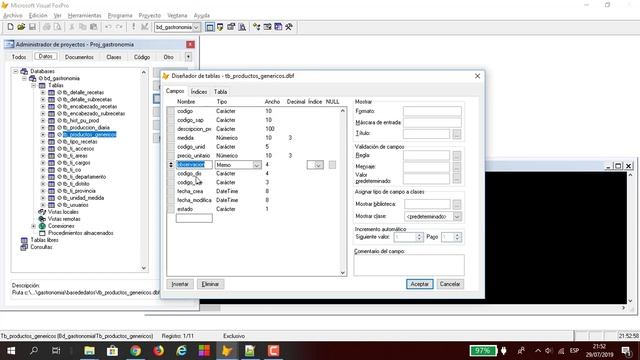Increase the Paso stepper value
The image size is (640, 360).
(457, 235)
